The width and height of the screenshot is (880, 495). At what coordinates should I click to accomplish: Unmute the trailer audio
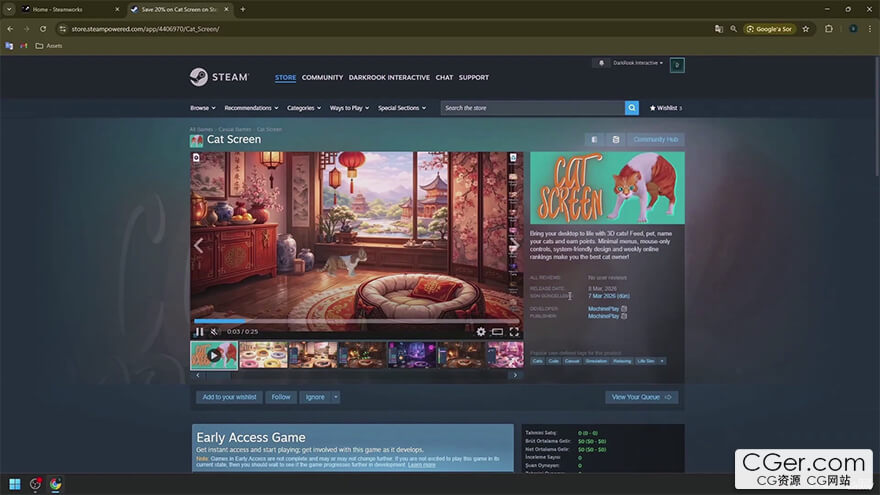click(214, 332)
